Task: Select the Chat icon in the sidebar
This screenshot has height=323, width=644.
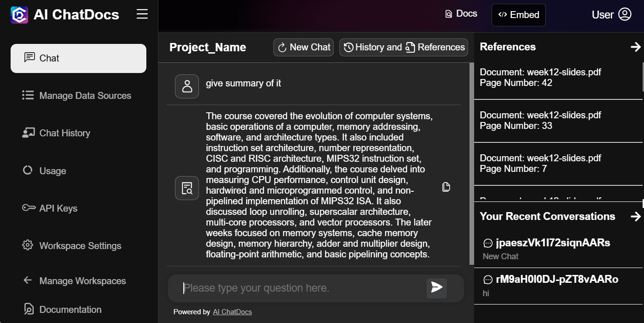Action: pyautogui.click(x=30, y=58)
